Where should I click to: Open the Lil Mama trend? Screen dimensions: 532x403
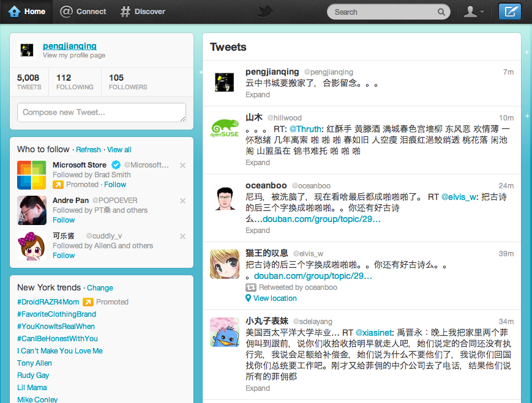click(x=32, y=388)
